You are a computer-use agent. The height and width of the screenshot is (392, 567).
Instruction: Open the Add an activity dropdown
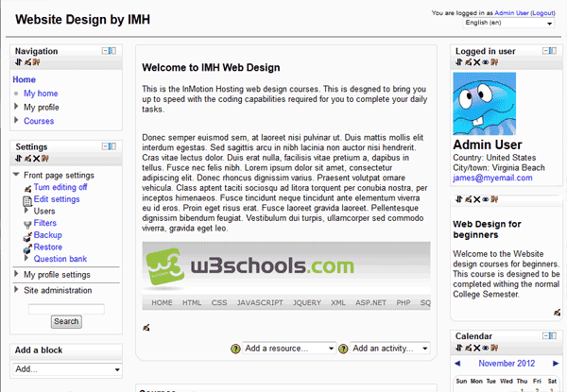coord(390,349)
